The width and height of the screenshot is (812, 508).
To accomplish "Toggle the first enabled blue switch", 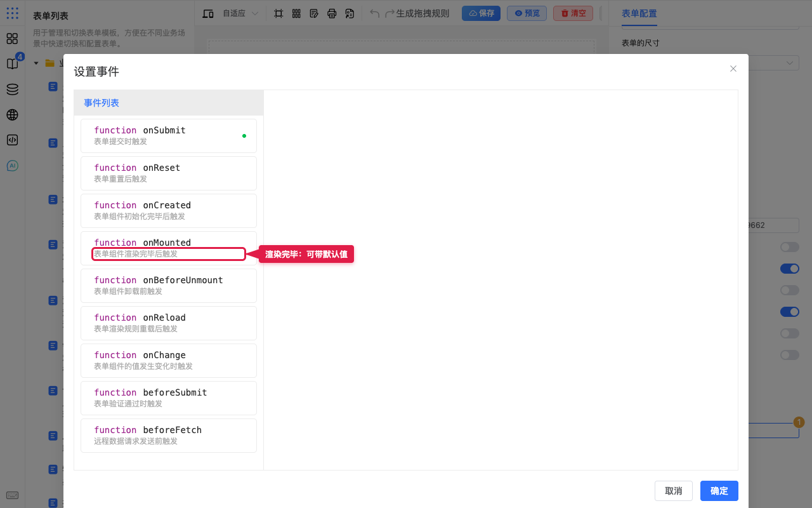I will click(790, 269).
